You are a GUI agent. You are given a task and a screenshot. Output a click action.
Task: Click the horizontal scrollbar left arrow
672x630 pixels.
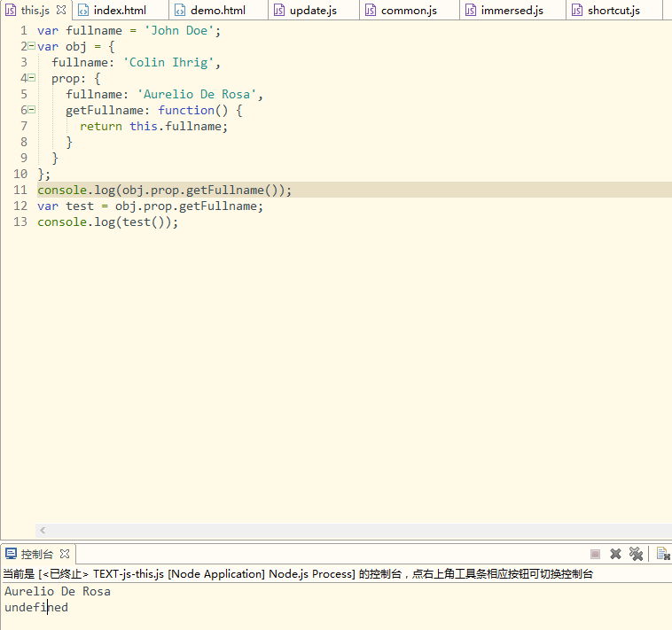[43, 531]
